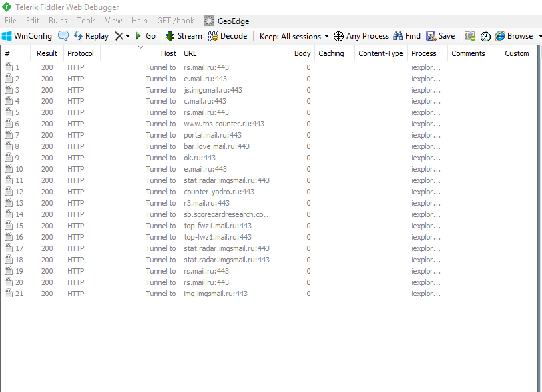Select rs.mail.ru:443 in row 20

click(269, 282)
